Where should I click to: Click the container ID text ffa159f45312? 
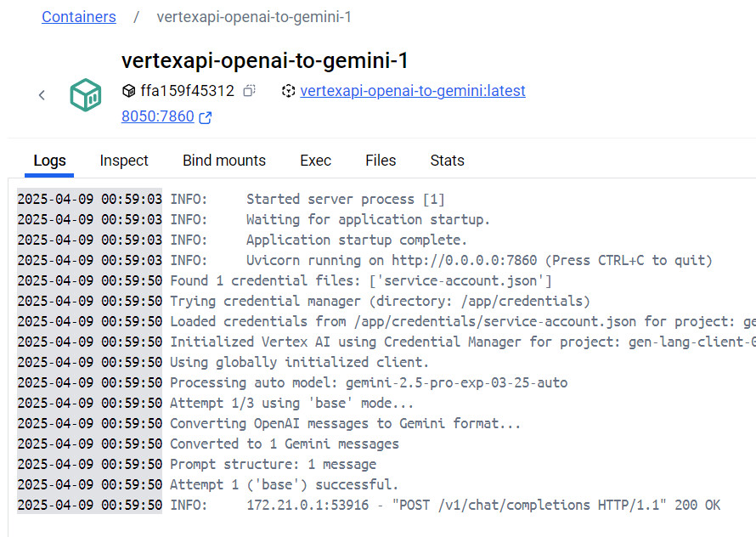(x=187, y=91)
